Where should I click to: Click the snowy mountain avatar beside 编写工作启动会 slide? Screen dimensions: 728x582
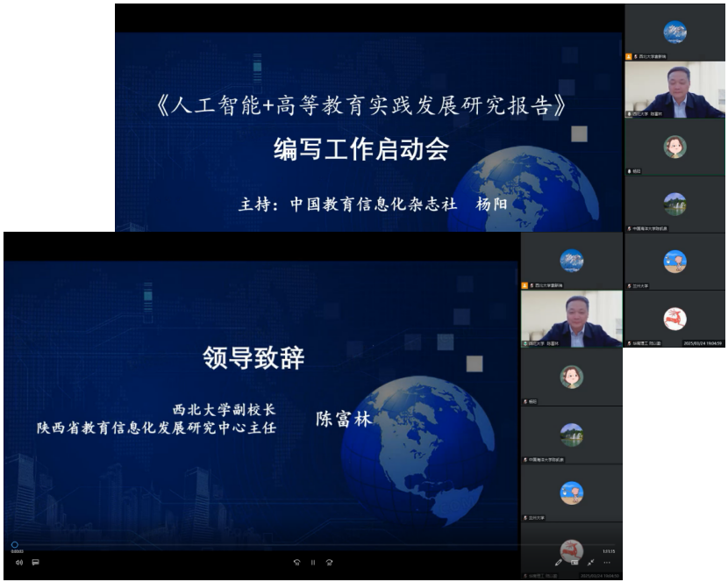tap(674, 32)
